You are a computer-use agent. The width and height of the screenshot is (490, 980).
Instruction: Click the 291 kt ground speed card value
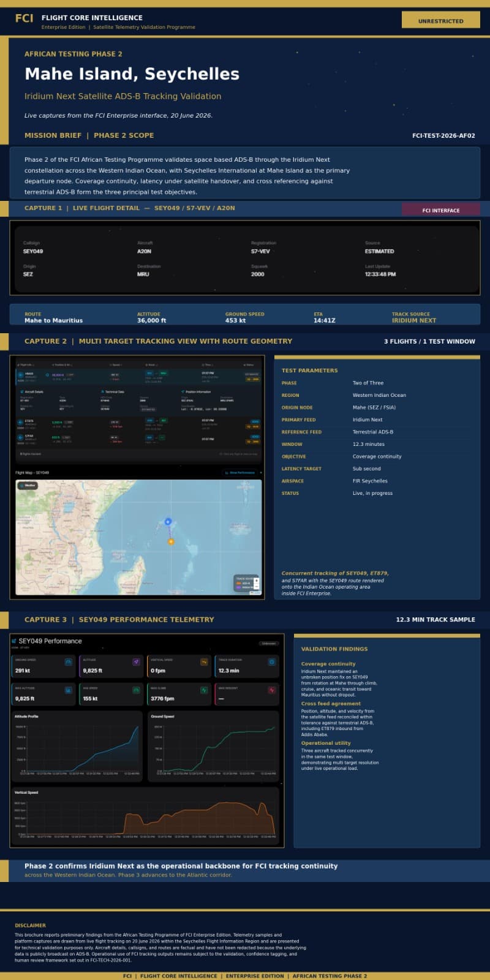pyautogui.click(x=23, y=671)
